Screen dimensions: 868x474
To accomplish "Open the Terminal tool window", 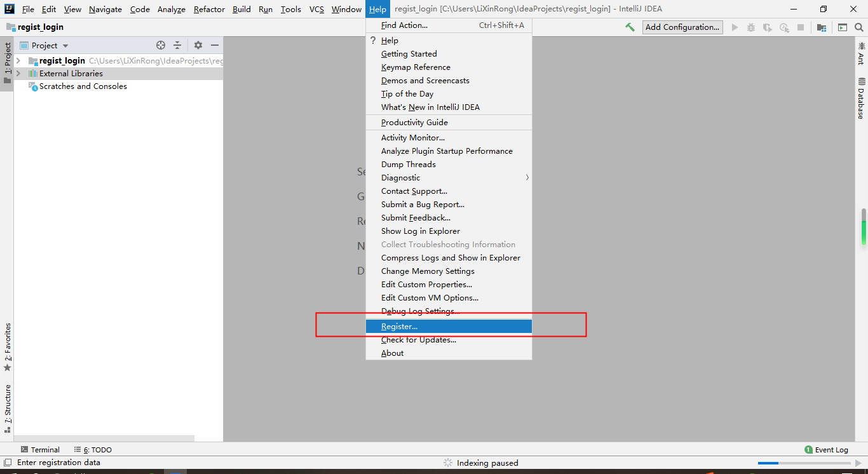I will 41,449.
